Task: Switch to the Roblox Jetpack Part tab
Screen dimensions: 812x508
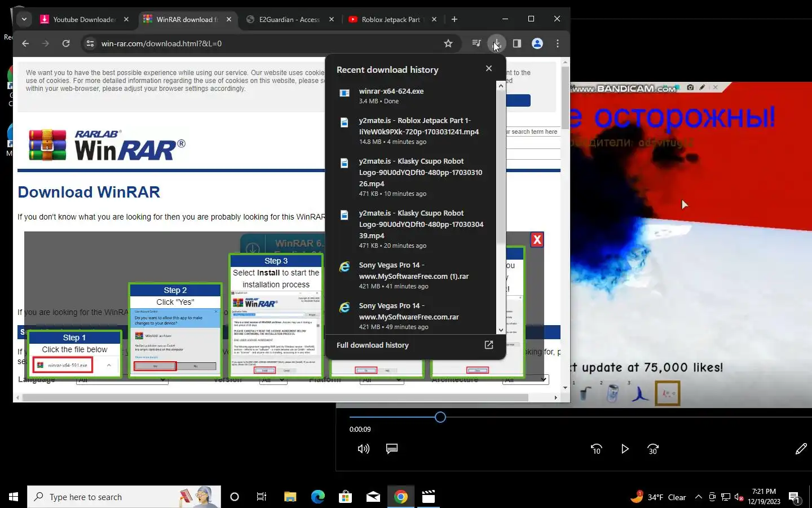Action: tap(390, 19)
